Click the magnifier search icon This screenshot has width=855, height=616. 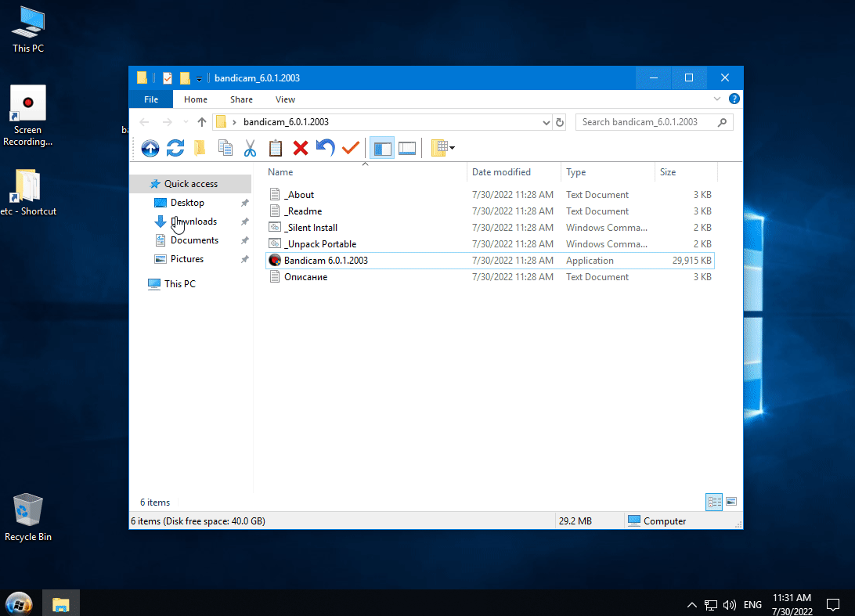pyautogui.click(x=723, y=122)
